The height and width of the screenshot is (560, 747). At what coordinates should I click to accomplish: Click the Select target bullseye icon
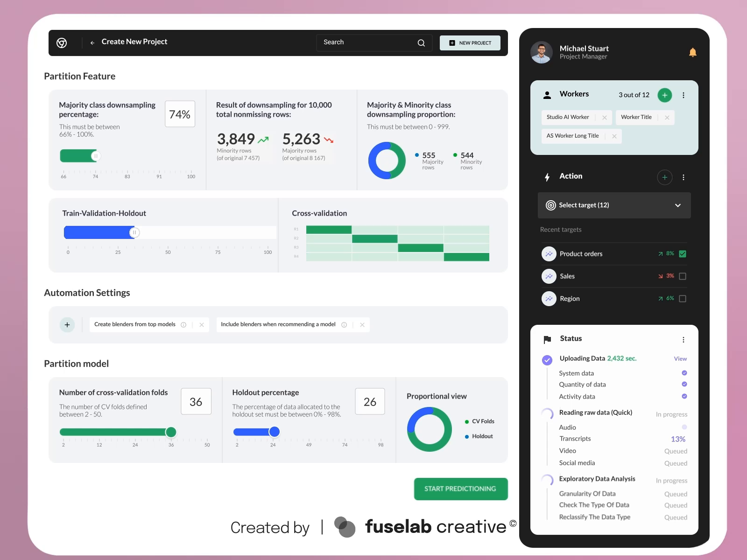pyautogui.click(x=550, y=205)
